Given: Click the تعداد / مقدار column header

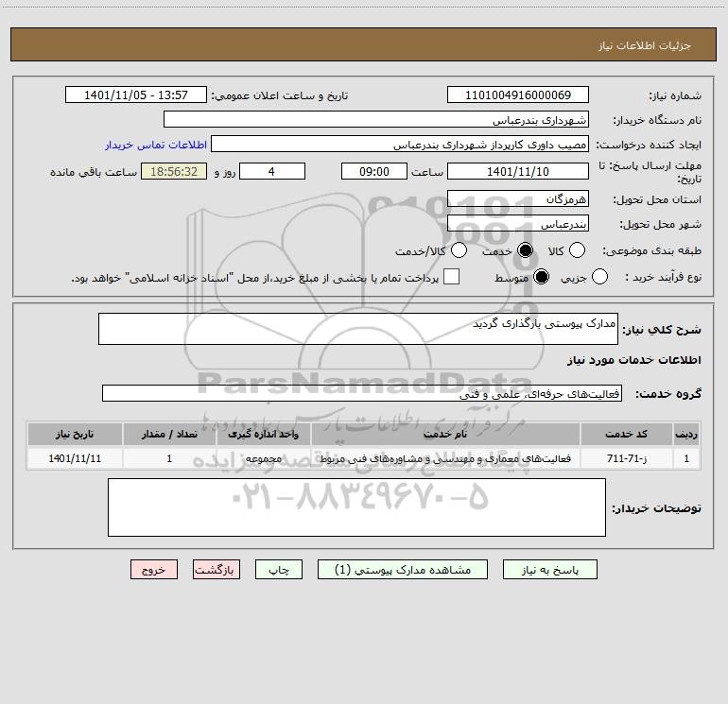Looking at the screenshot, I should click(169, 434).
